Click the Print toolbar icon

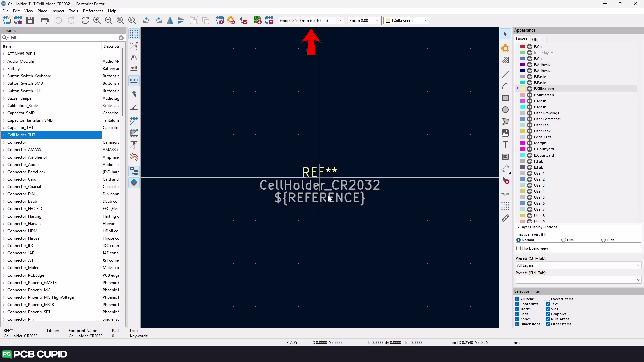click(45, 21)
